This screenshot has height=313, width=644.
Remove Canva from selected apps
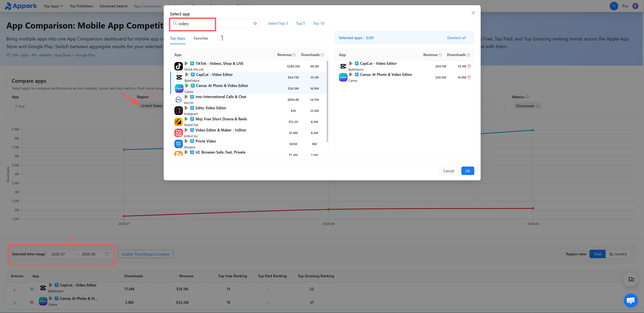point(469,77)
